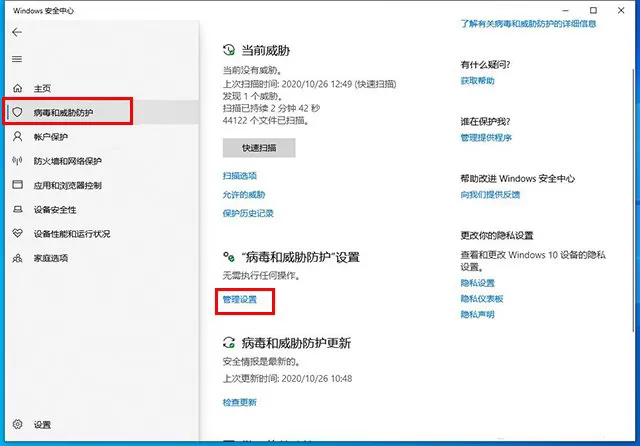Open the 允许的威胁 link
The image size is (640, 446).
(x=244, y=195)
